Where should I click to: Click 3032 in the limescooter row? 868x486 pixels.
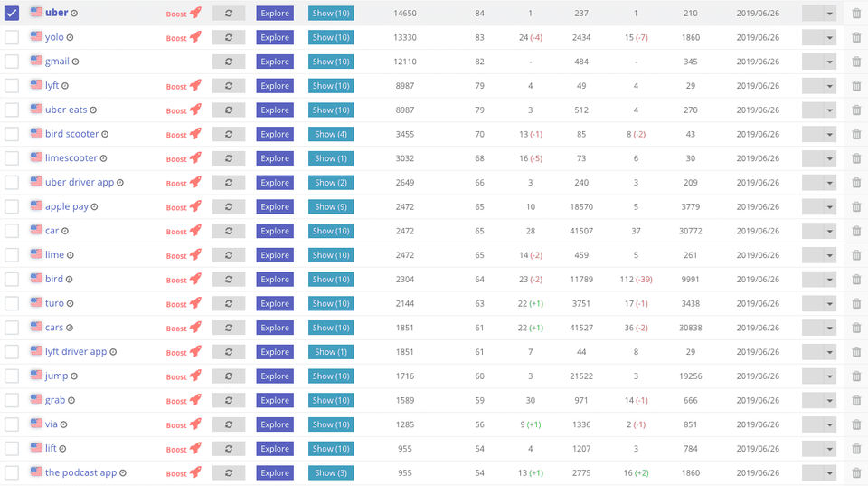coord(405,158)
